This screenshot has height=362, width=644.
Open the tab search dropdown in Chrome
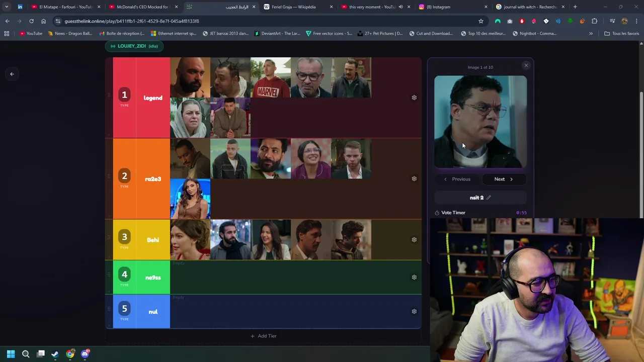(x=7, y=7)
